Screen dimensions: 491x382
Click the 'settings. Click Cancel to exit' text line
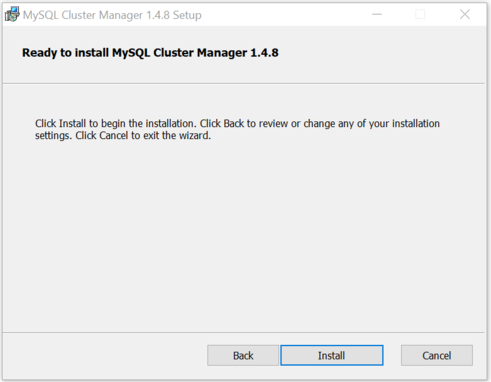pyautogui.click(x=123, y=136)
